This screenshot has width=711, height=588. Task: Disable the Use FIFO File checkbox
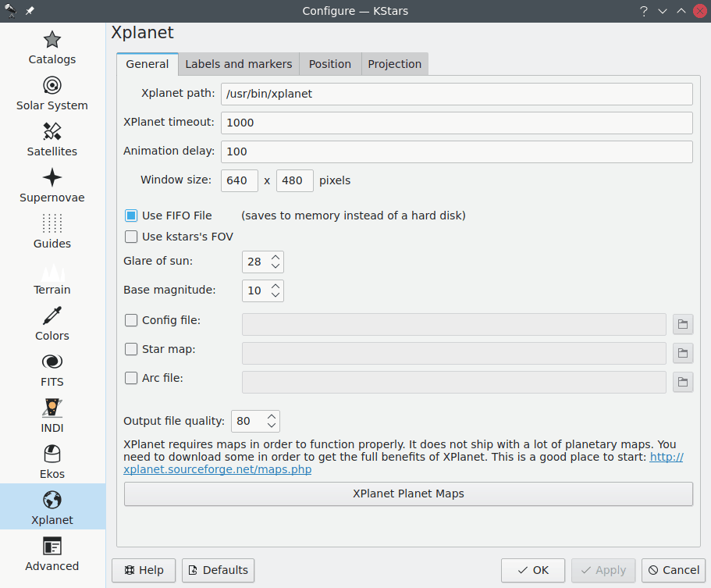131,216
